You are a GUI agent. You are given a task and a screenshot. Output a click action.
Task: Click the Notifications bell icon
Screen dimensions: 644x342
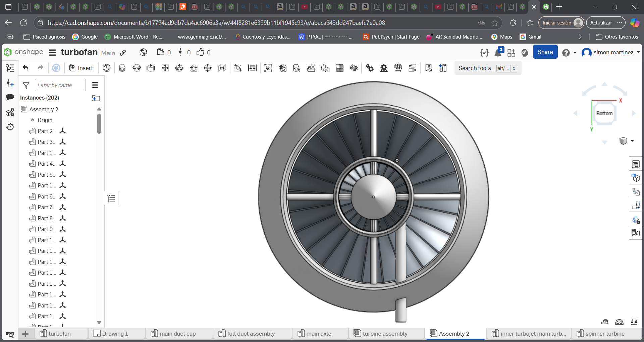(498, 53)
